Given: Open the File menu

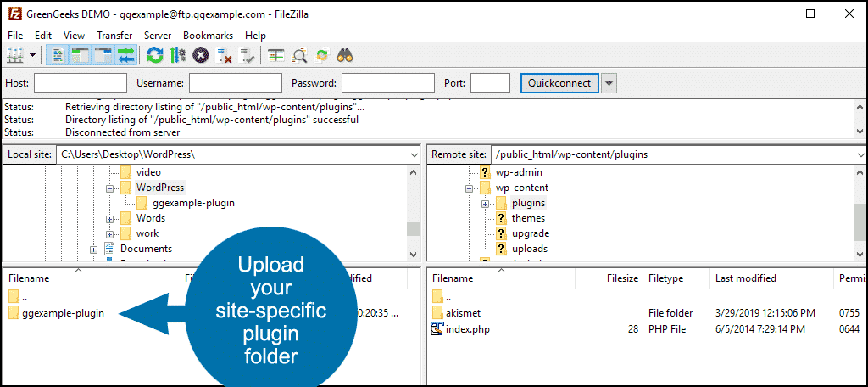Looking at the screenshot, I should pos(15,36).
